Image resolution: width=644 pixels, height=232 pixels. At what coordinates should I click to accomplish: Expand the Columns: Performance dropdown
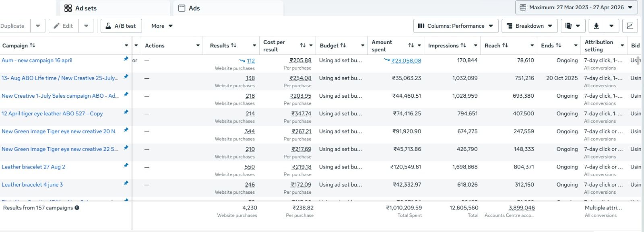tap(456, 26)
